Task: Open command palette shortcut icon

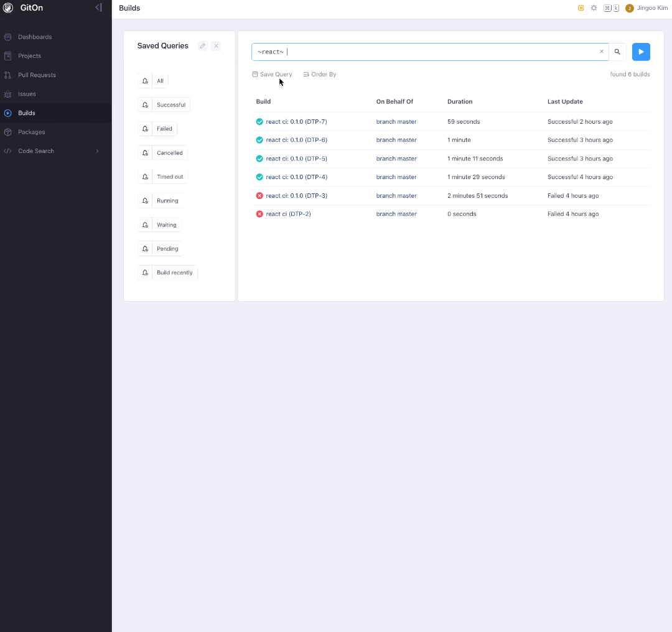Action: pos(611,8)
